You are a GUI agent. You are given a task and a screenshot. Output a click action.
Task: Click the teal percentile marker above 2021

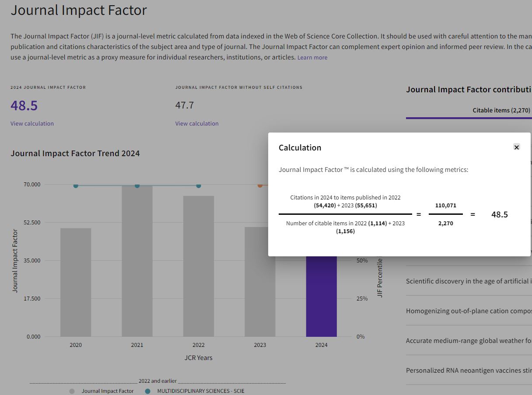(137, 185)
